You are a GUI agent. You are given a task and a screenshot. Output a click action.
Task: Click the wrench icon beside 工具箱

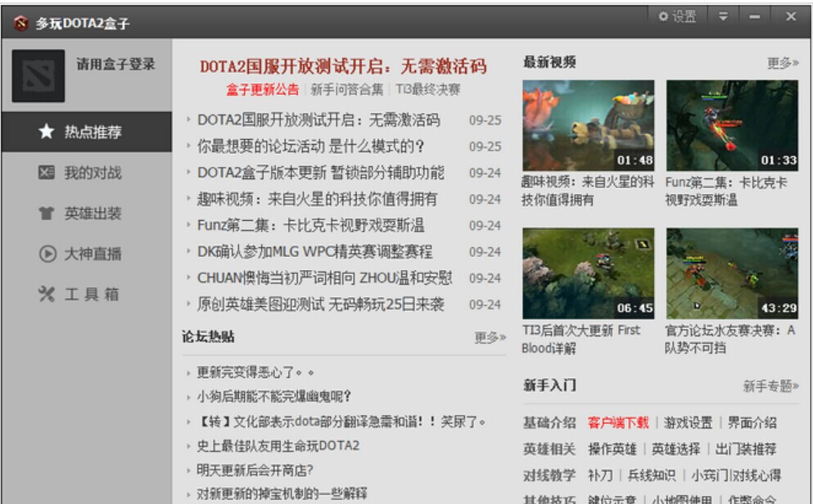46,295
